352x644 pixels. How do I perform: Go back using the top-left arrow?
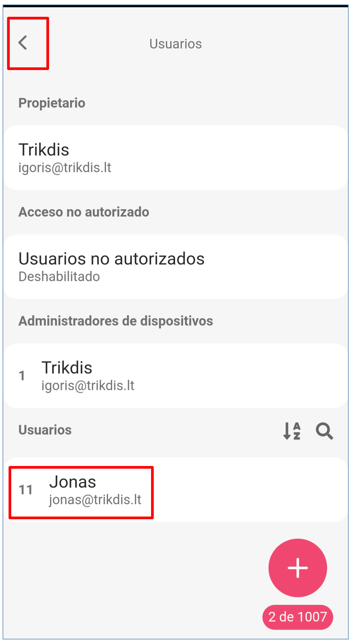[23, 43]
